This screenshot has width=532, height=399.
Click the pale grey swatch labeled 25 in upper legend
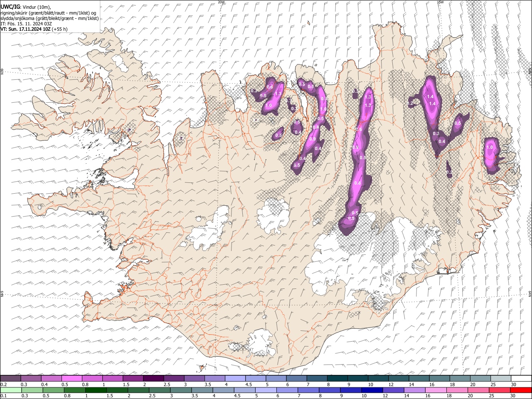pos(500,379)
